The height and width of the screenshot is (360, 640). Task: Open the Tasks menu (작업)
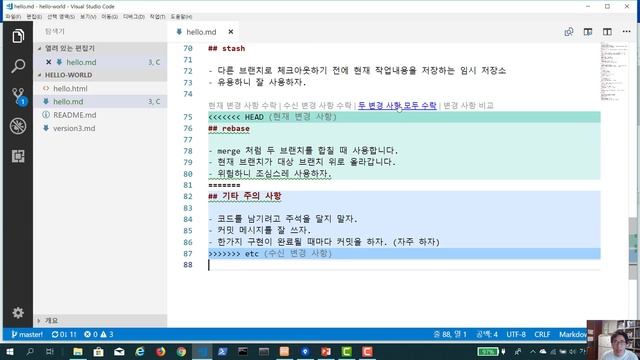[157, 17]
